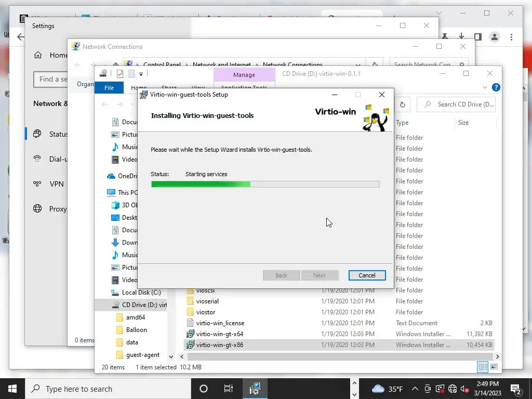Open Chrome profile avatar
The image size is (532, 399).
click(x=495, y=37)
